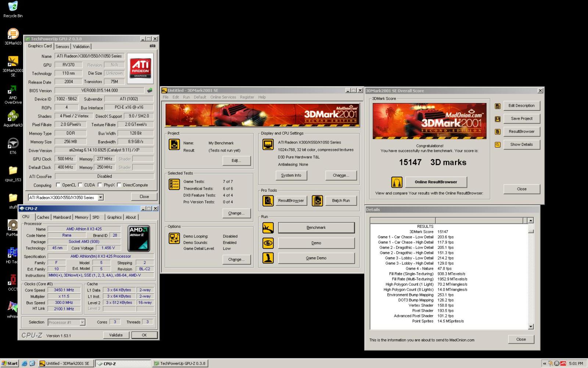
Task: Click the Start button on the taskbar
Action: click(10, 363)
